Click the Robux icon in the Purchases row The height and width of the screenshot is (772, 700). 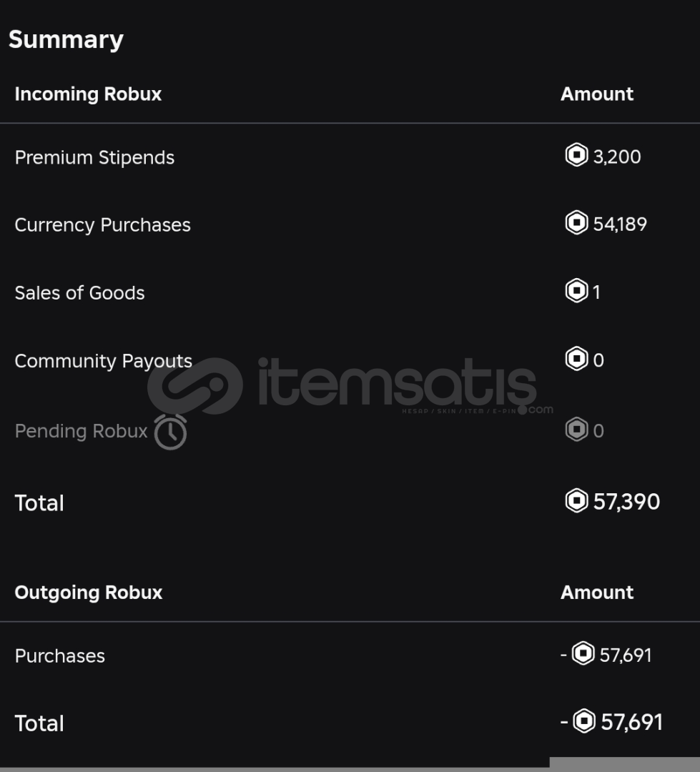[583, 654]
